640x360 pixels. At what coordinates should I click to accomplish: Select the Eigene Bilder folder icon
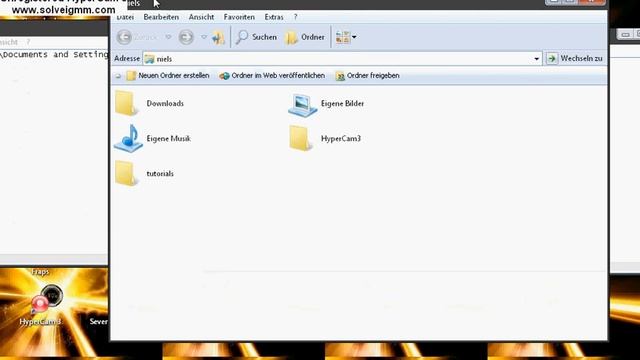pos(302,105)
